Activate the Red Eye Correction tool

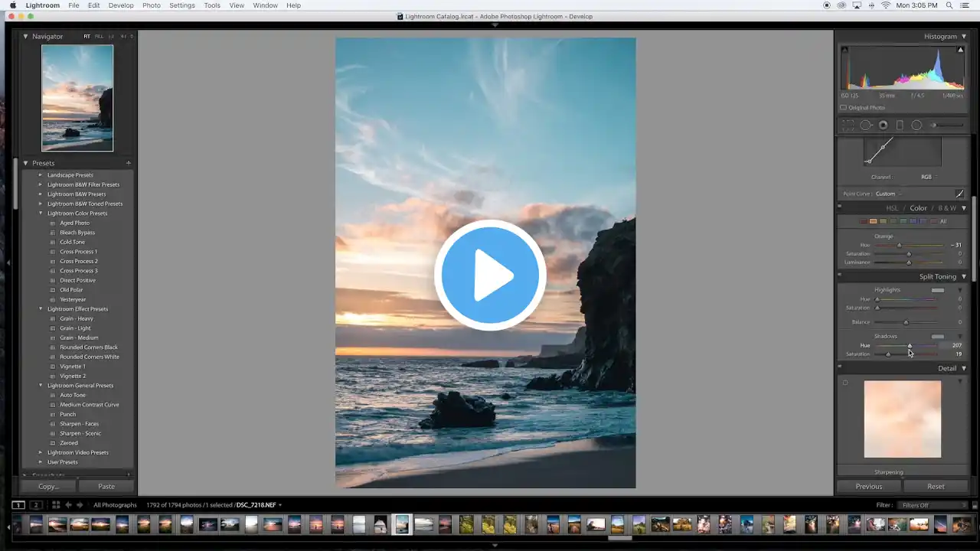tap(883, 126)
